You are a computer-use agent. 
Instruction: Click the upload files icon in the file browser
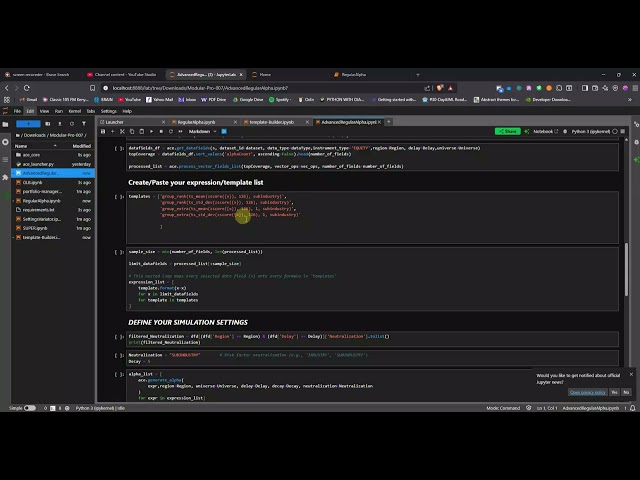click(x=60, y=124)
